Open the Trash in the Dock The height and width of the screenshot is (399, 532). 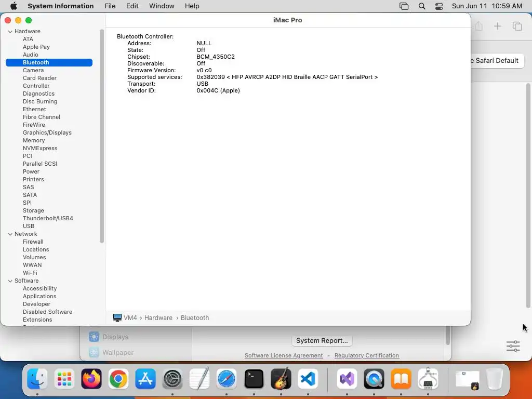pos(495,379)
